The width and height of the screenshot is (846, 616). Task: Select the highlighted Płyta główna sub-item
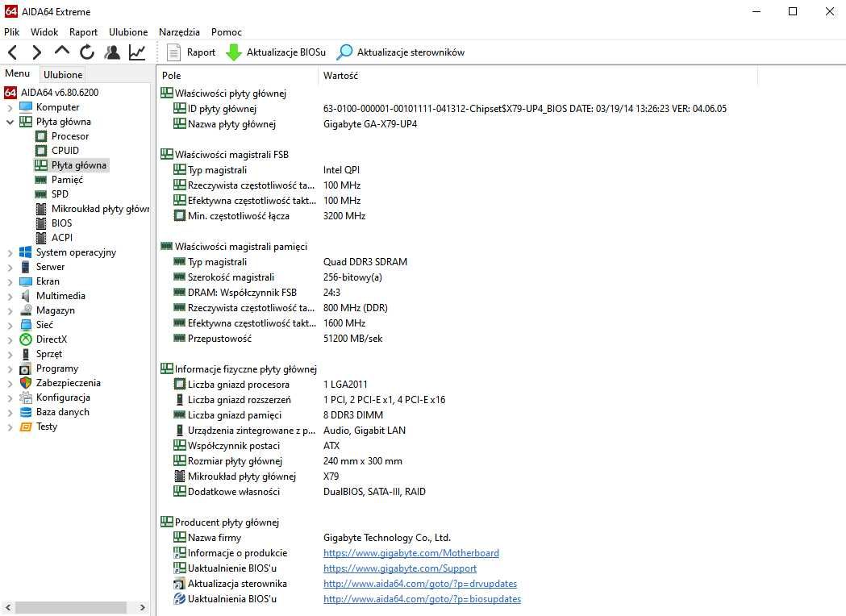(71, 165)
